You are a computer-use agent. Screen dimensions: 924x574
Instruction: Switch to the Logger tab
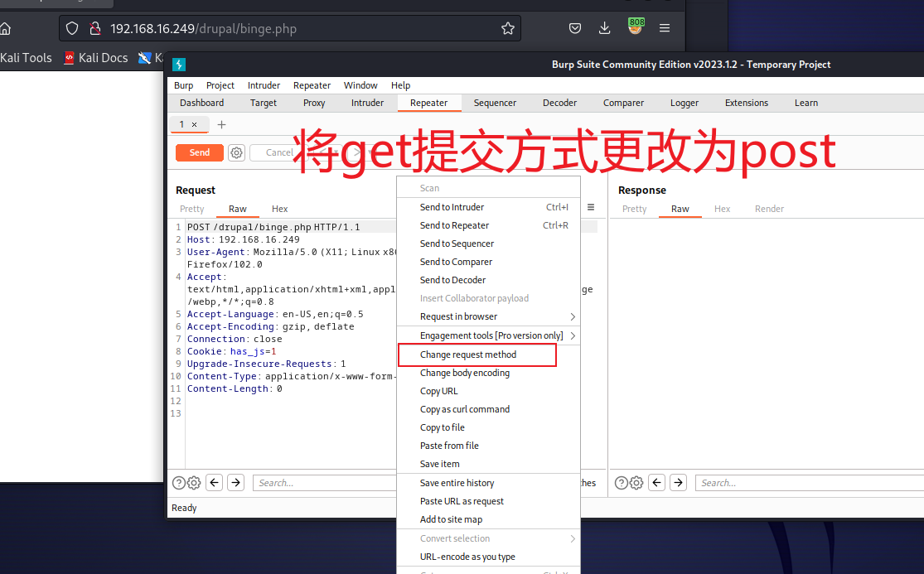pyautogui.click(x=685, y=103)
